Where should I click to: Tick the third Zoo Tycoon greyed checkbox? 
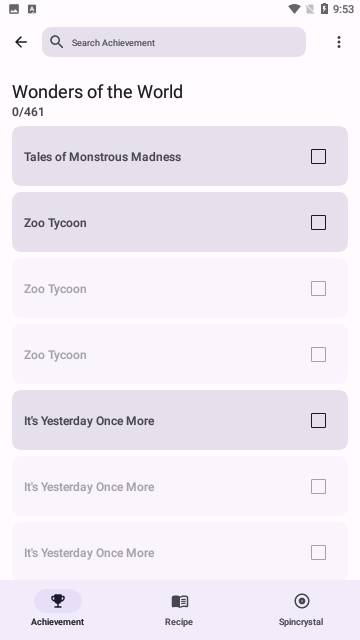[318, 355]
